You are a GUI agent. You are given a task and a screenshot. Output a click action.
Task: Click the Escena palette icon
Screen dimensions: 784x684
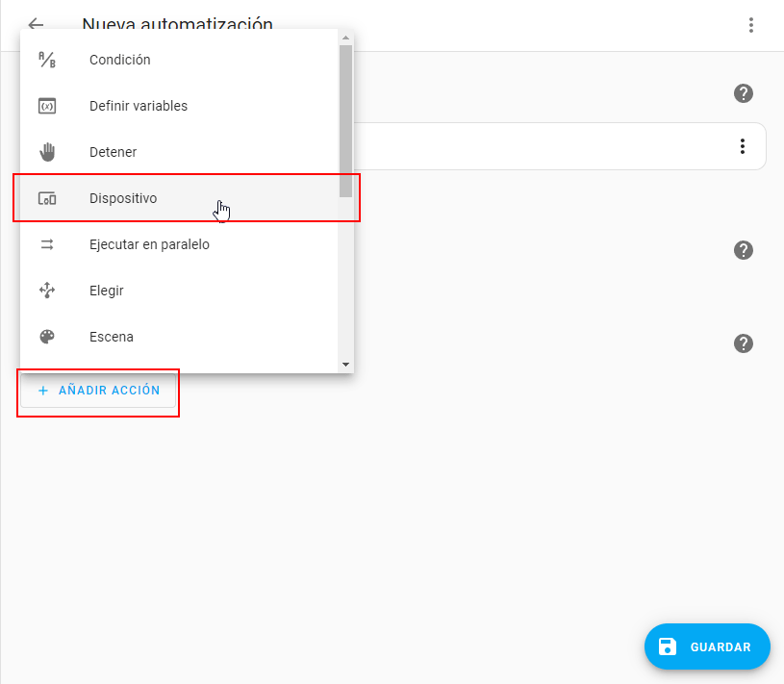pos(47,337)
